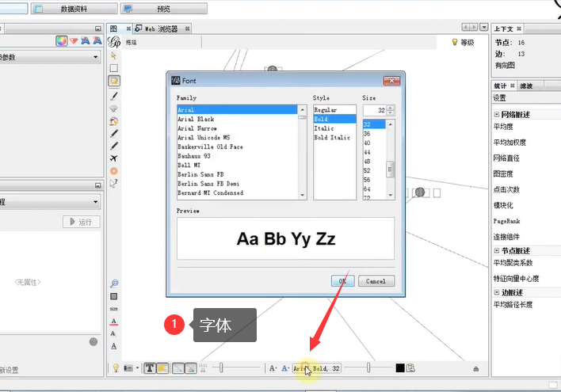Image resolution: width=561 pixels, height=392 pixels.
Task: Adjust the label font size slider
Action: coord(368,367)
